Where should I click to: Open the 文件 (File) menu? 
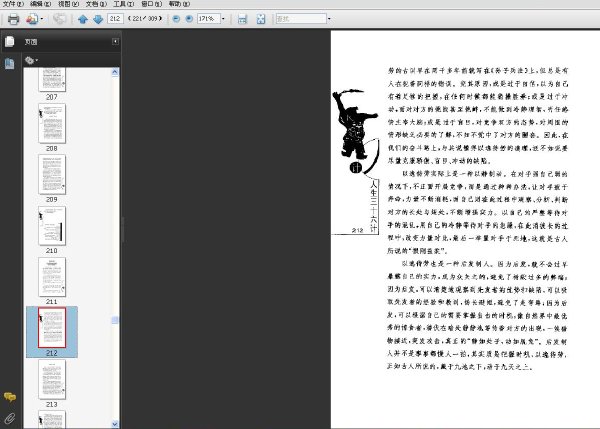pyautogui.click(x=13, y=4)
